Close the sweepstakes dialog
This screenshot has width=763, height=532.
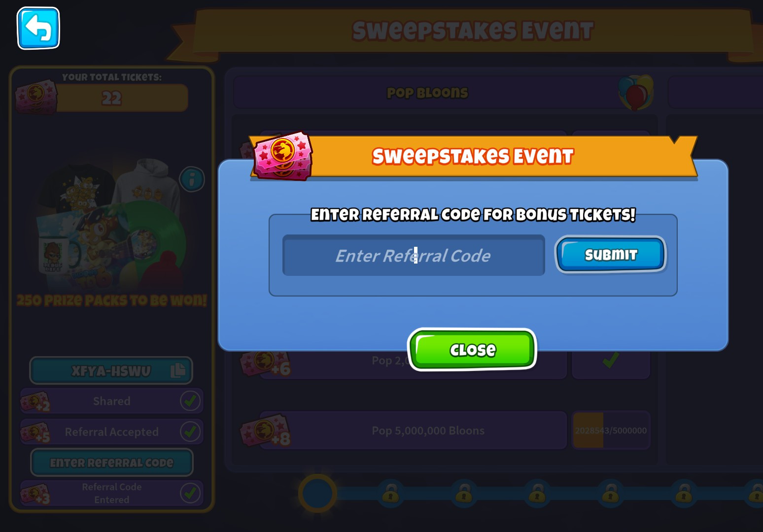point(472,349)
